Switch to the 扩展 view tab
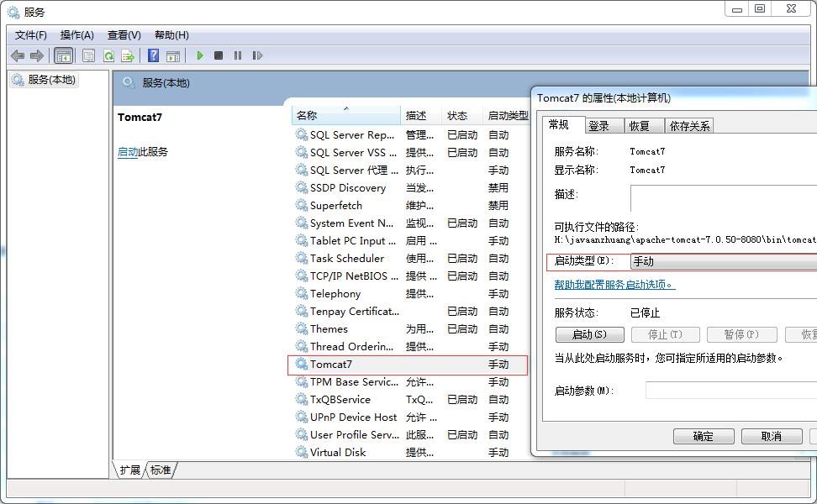The width and height of the screenshot is (817, 504). coord(129,470)
